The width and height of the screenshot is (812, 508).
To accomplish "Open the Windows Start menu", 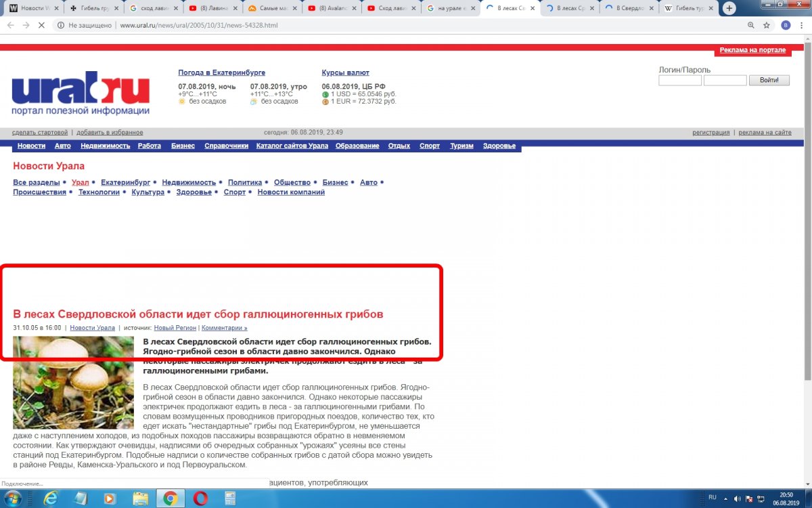I will 13,499.
